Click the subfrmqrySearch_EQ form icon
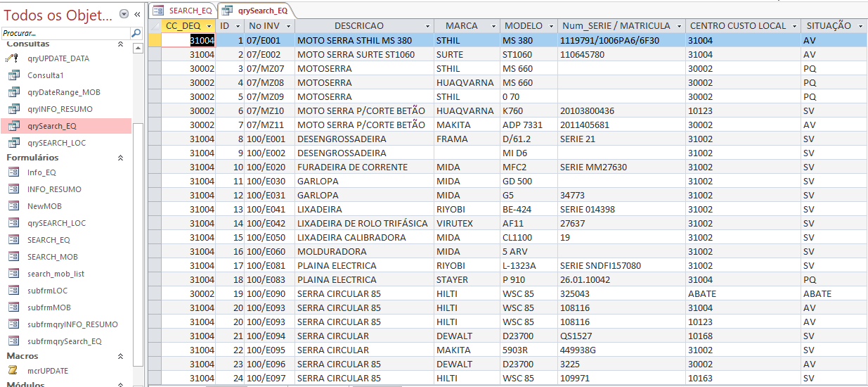868x387 pixels. 13,341
